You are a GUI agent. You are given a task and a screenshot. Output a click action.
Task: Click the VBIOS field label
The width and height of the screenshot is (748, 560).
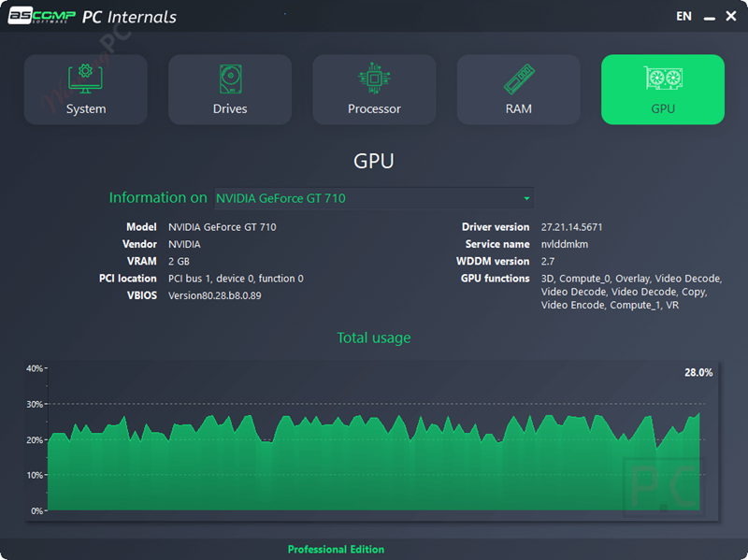142,295
